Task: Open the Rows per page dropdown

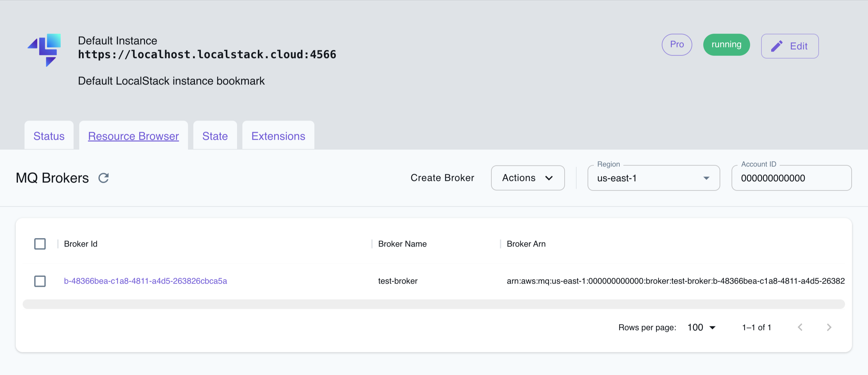Action: 701,327
